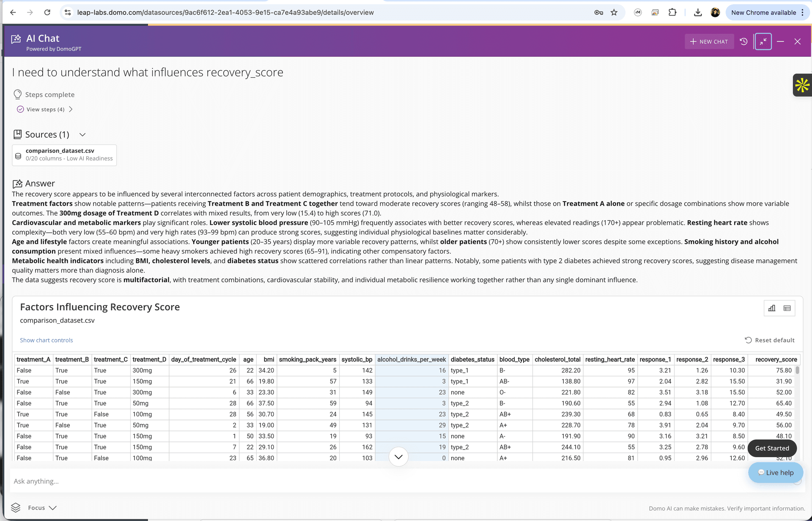The width and height of the screenshot is (812, 521).
Task: Click the collapse fullscreen chat icon
Action: 763,41
